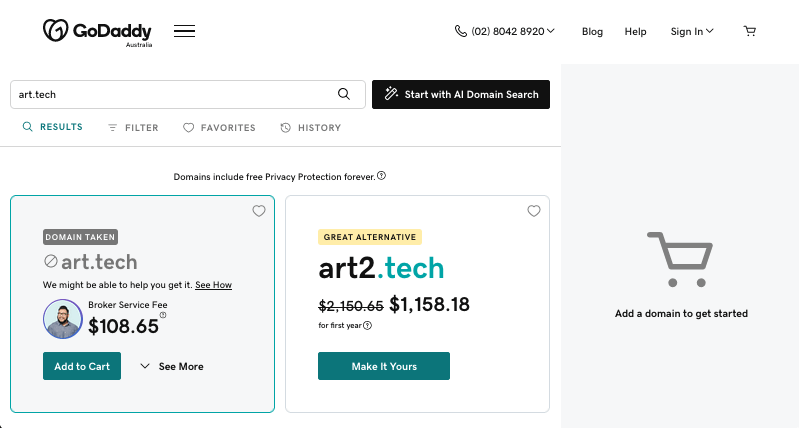Click the Privacy Protection info icon
Viewport: 799px width, 428px height.
tap(382, 176)
